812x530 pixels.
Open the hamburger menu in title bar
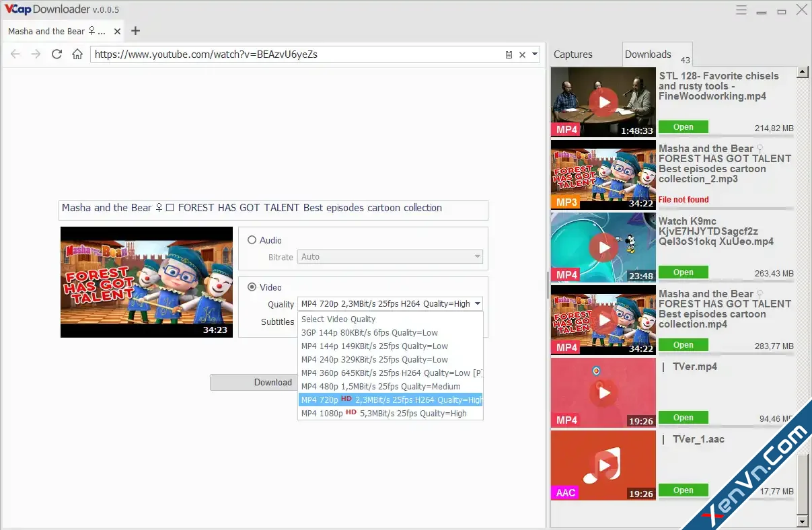point(741,10)
